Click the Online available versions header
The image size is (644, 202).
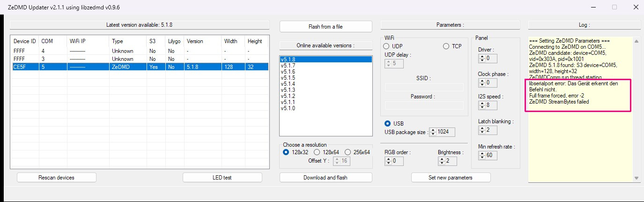click(x=326, y=45)
